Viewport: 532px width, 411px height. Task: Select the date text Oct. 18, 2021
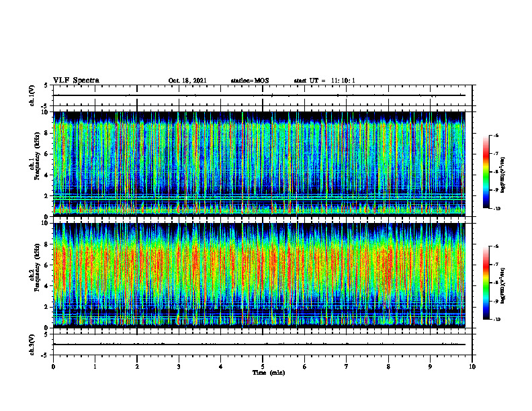[x=187, y=81]
